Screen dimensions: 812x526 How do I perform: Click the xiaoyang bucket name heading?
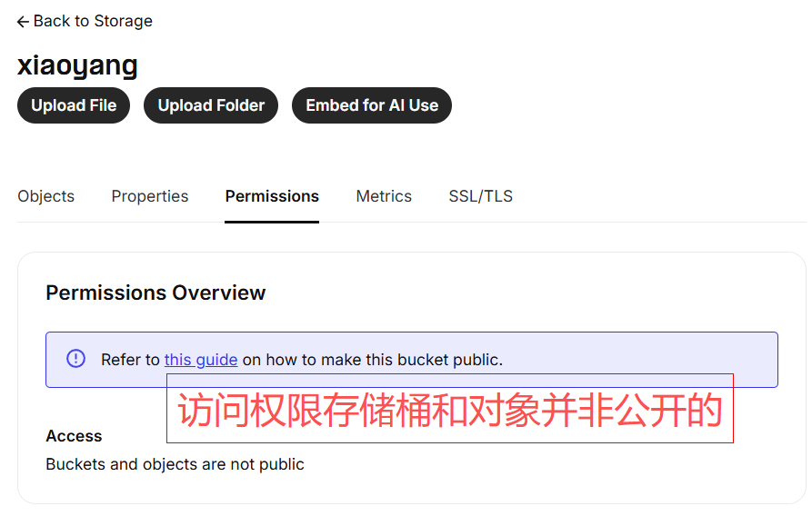point(77,65)
